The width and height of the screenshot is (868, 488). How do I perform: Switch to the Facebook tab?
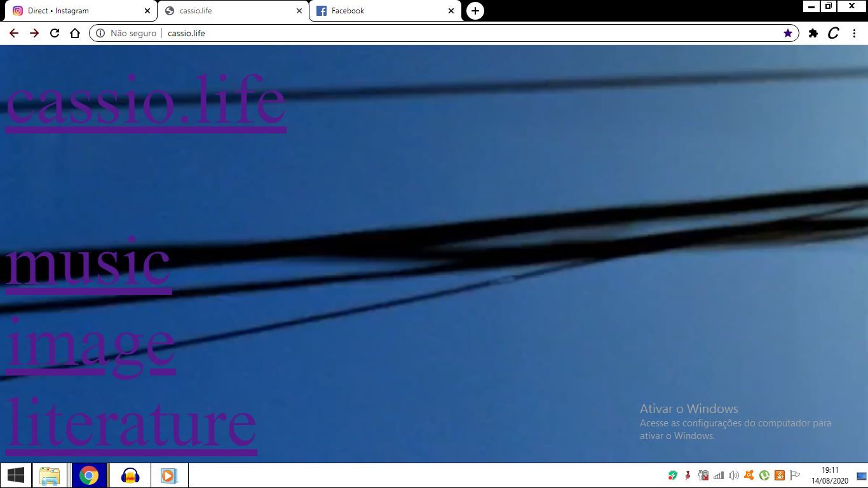pyautogui.click(x=385, y=11)
